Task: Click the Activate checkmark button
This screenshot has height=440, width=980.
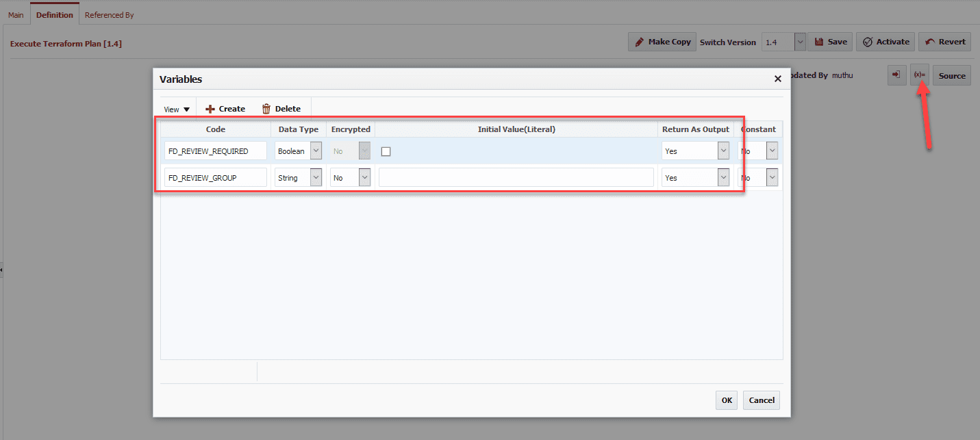Action: coord(885,42)
